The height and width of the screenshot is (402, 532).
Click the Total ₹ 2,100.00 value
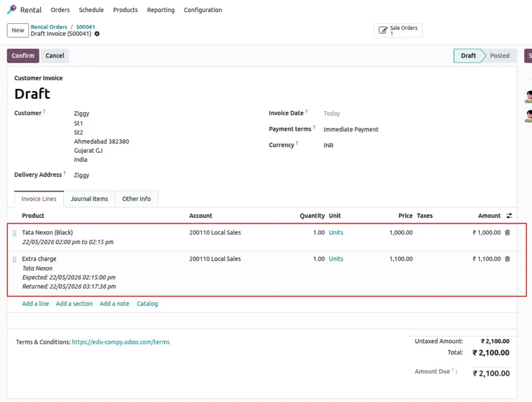coord(491,353)
